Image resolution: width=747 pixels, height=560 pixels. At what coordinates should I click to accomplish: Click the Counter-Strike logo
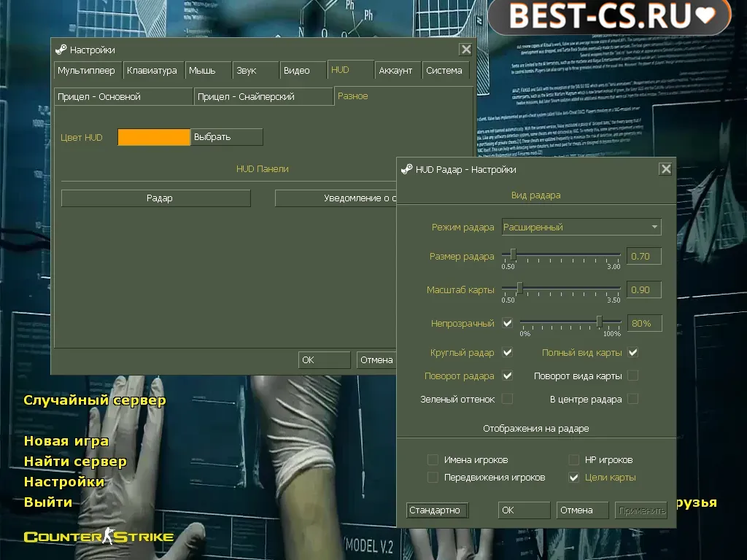coord(98,536)
